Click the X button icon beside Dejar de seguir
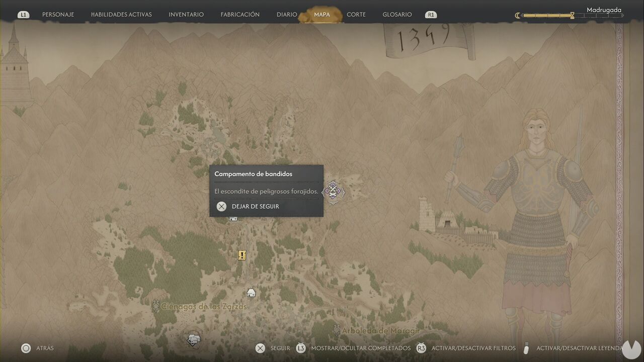This screenshot has height=362, width=644. click(x=221, y=206)
